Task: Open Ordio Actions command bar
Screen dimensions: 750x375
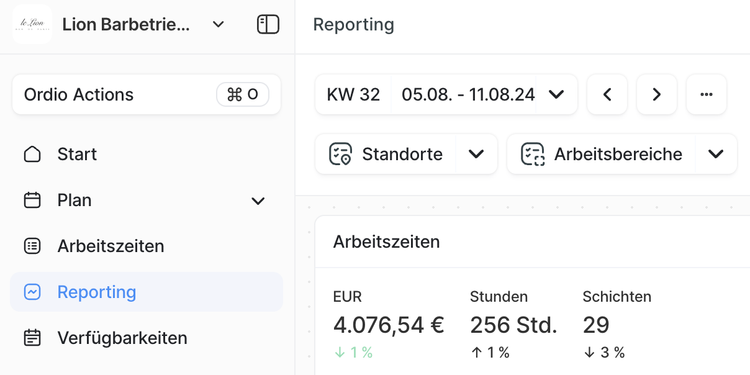Action: point(146,94)
